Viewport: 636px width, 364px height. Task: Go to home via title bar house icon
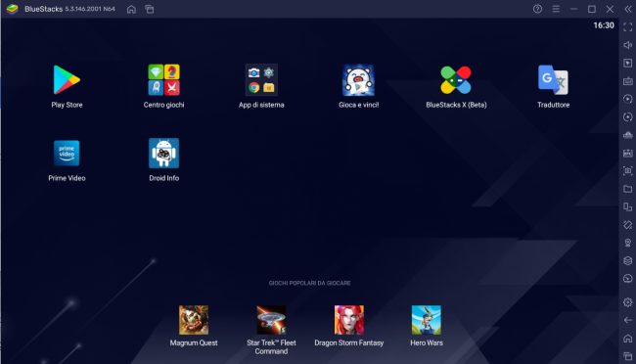[131, 9]
